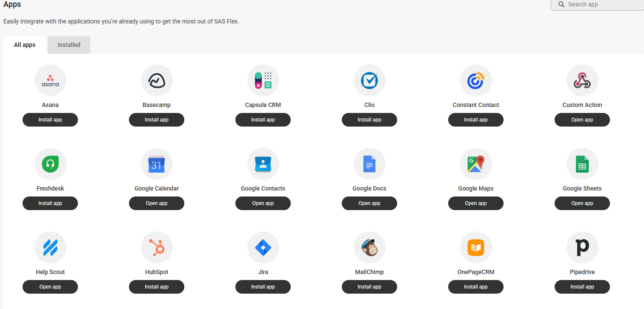Click the Help Scout name label
This screenshot has width=644, height=309.
coord(50,272)
